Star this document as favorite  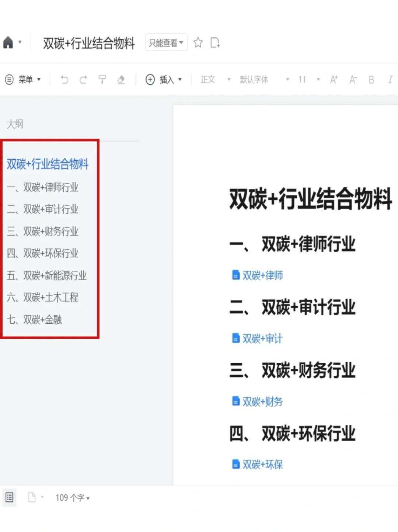click(198, 43)
